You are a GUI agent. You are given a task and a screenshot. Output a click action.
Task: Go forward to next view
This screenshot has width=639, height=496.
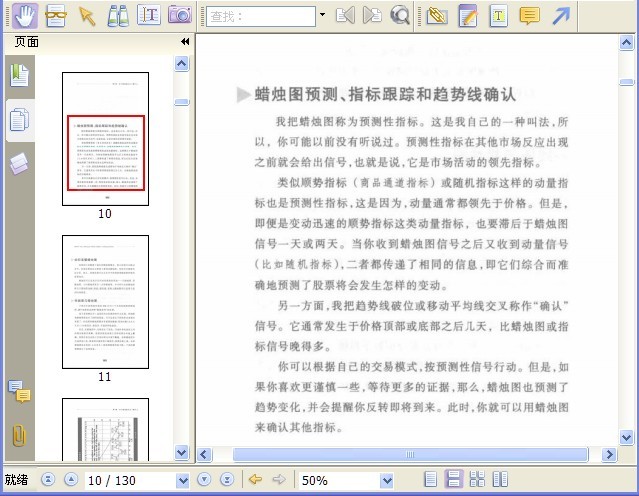click(x=279, y=479)
